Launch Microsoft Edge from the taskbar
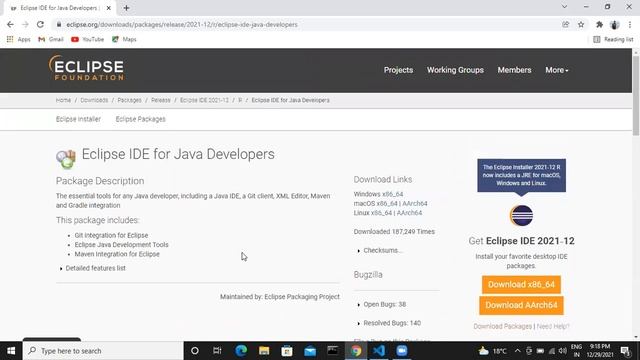 point(241,351)
